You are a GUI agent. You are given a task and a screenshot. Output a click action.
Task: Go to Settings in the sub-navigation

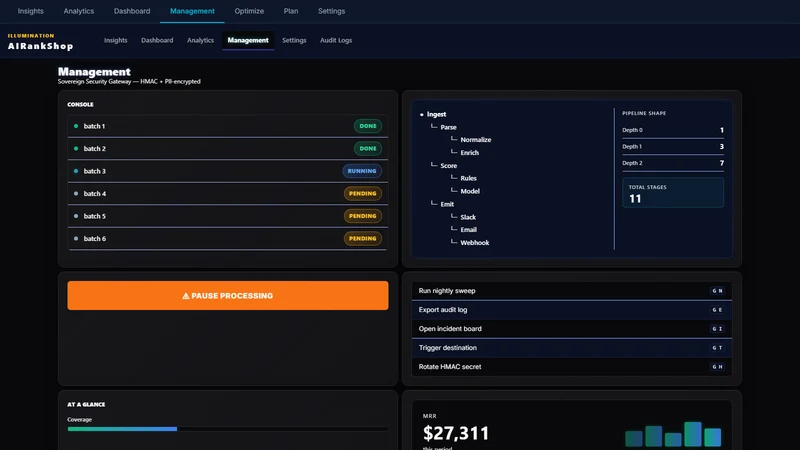294,40
